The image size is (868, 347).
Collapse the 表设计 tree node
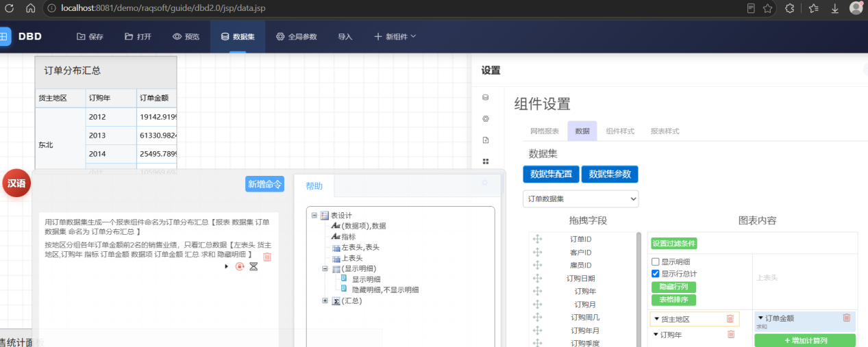[314, 215]
